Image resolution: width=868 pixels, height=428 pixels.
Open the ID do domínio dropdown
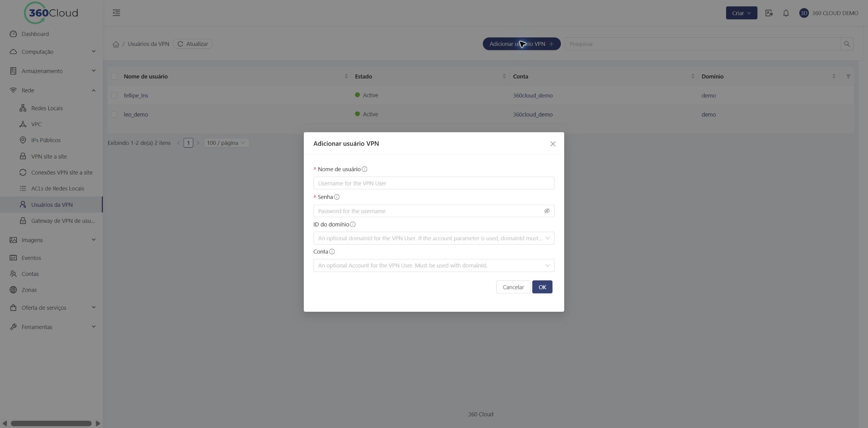pyautogui.click(x=434, y=238)
